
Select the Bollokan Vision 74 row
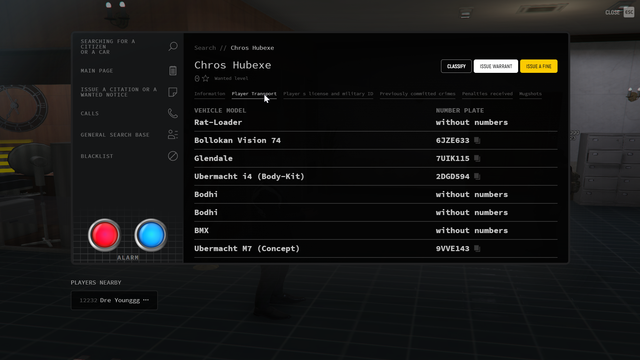coord(376,140)
